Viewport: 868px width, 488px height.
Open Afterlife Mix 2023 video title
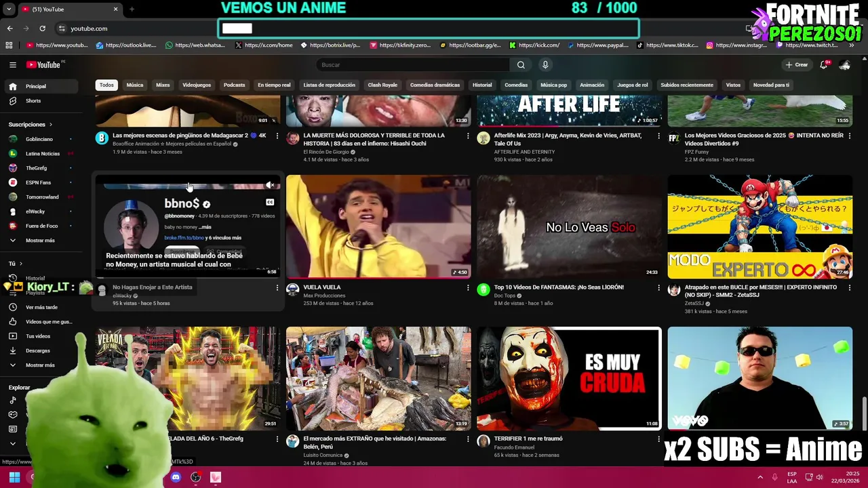pyautogui.click(x=568, y=140)
